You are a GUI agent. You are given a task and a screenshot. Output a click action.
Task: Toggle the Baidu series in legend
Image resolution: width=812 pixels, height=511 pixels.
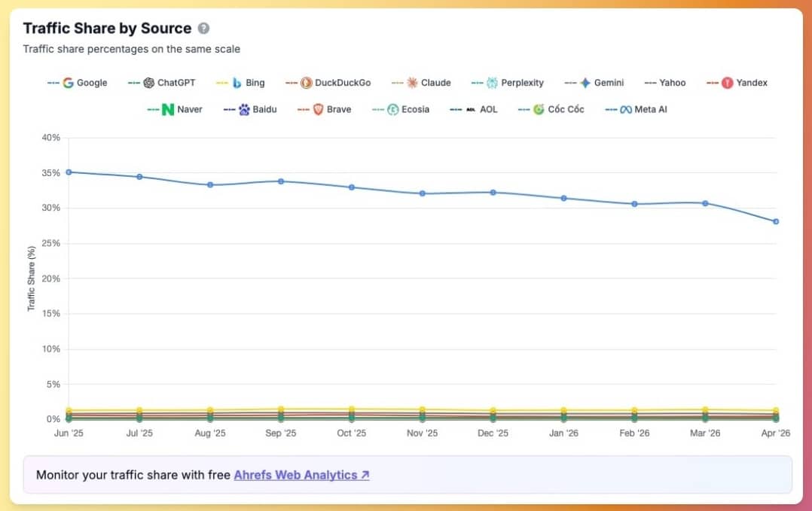point(250,110)
